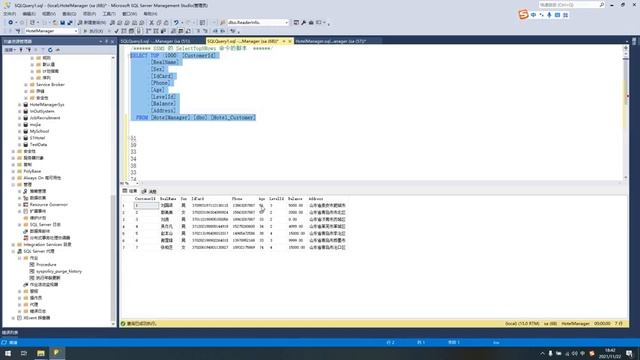Image resolution: width=640 pixels, height=360 pixels.
Task: Open the Query menu
Action: pyautogui.click(x=69, y=14)
